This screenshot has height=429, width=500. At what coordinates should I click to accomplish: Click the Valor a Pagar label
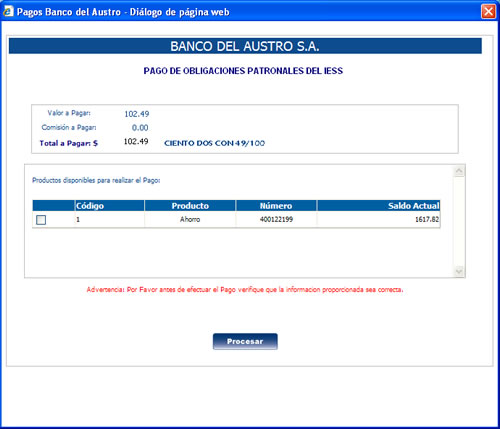tap(69, 113)
